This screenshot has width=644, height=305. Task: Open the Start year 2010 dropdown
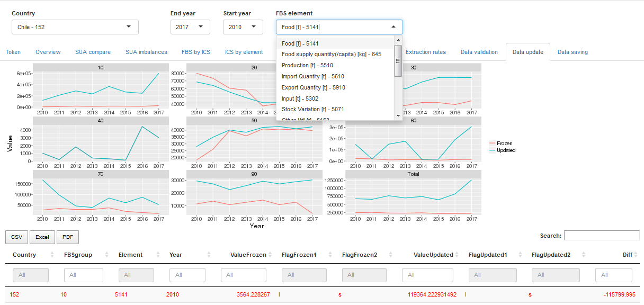[x=243, y=27]
